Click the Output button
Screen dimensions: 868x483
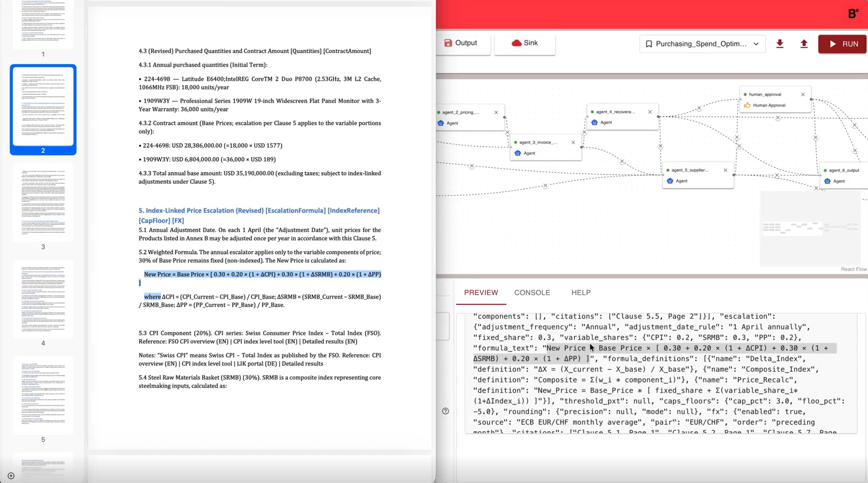click(461, 44)
